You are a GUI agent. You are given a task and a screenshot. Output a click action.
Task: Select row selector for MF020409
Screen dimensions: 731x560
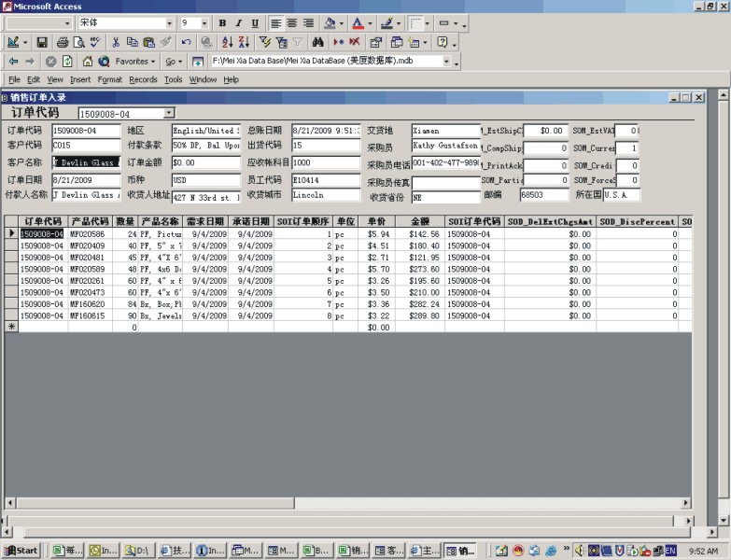(x=11, y=245)
